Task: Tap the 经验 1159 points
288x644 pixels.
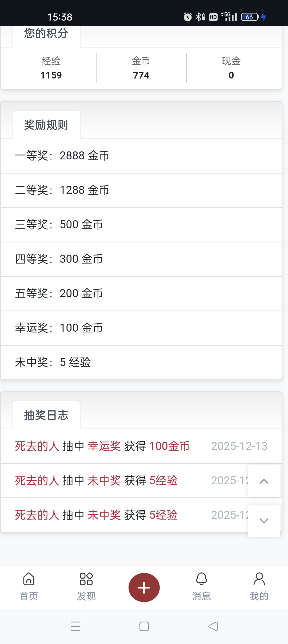Action: tap(51, 68)
